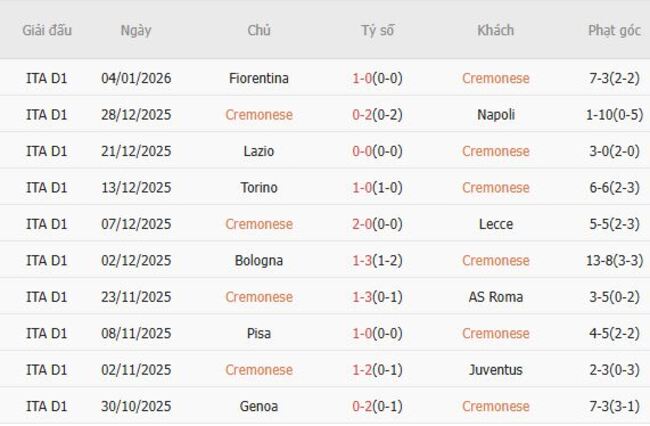Click the Fiorentina home team name
Viewport: 650px width, 426px height.
259,78
